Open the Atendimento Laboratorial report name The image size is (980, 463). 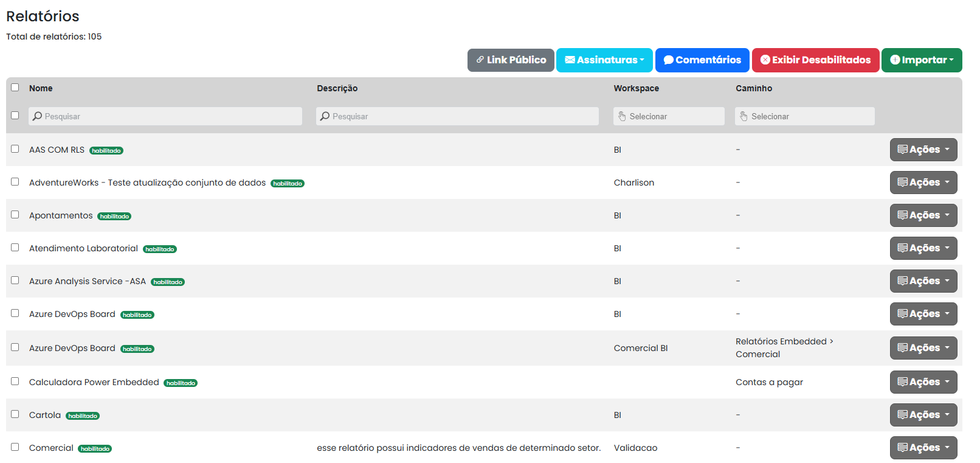pos(83,248)
